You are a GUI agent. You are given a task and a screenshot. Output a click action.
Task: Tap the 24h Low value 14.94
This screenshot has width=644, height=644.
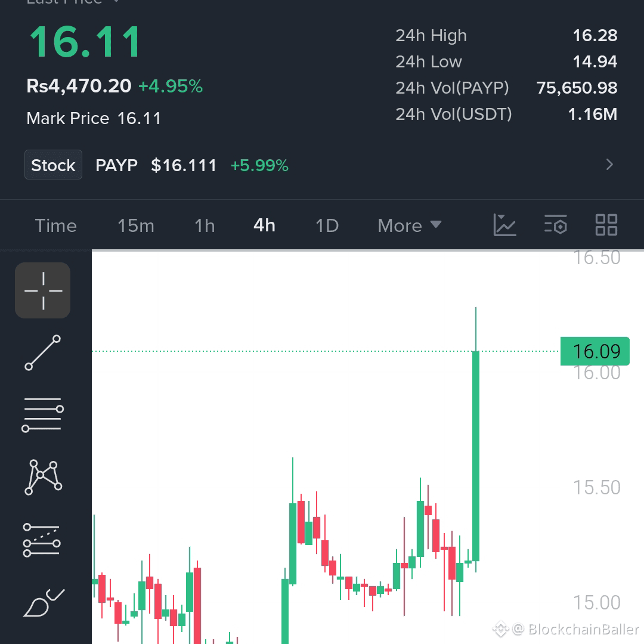(595, 61)
